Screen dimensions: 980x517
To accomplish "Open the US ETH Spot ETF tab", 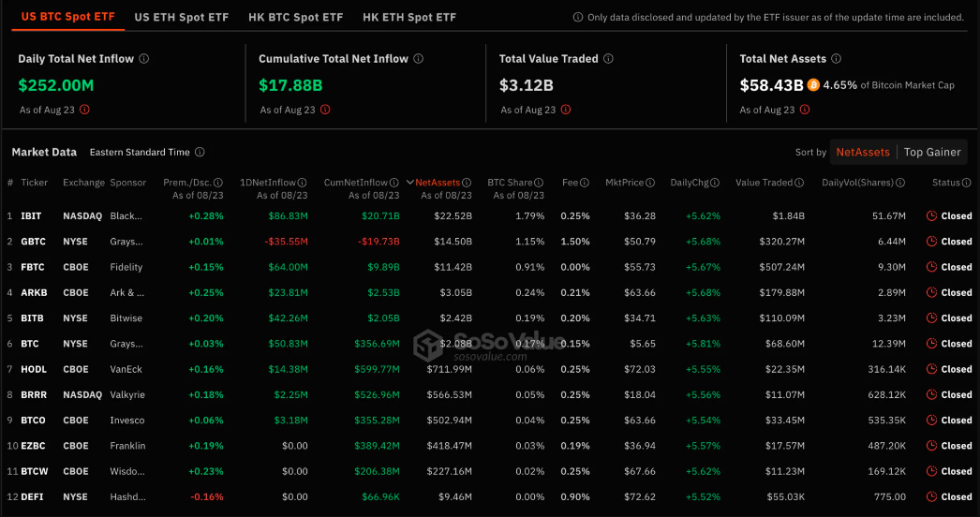I will pyautogui.click(x=181, y=17).
